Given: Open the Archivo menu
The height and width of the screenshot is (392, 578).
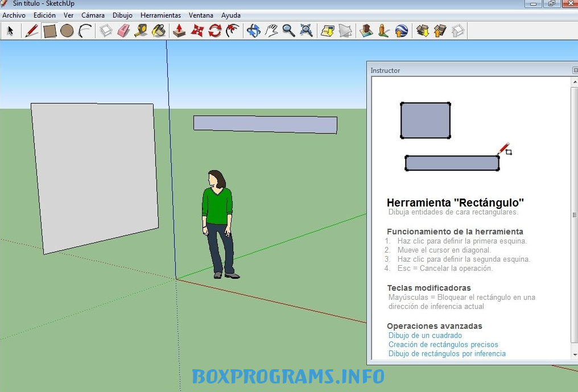Looking at the screenshot, I should pyautogui.click(x=14, y=15).
